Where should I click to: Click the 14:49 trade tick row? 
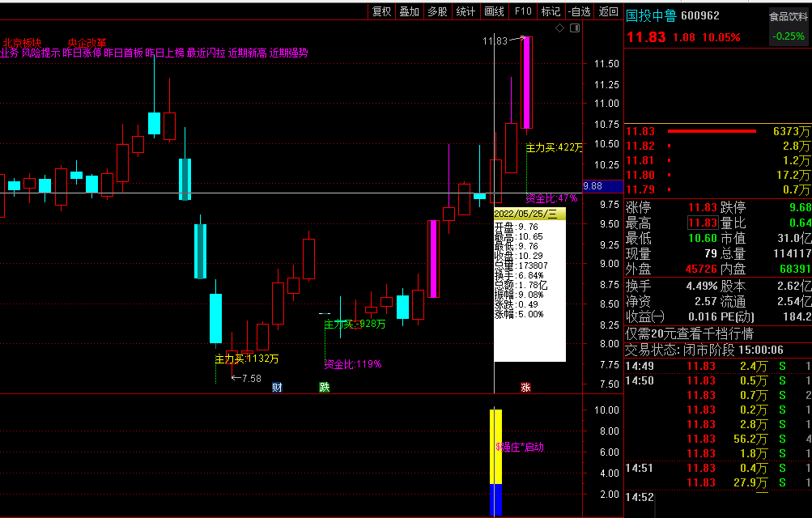pyautogui.click(x=718, y=367)
